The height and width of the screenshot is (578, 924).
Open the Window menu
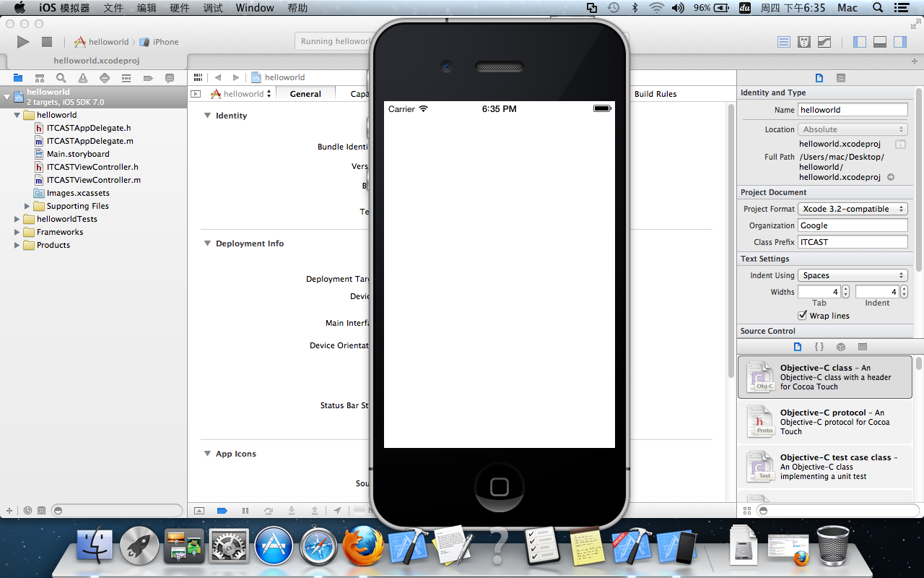pyautogui.click(x=255, y=8)
